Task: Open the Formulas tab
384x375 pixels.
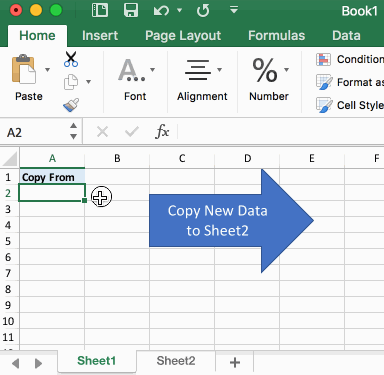Action: pyautogui.click(x=276, y=36)
